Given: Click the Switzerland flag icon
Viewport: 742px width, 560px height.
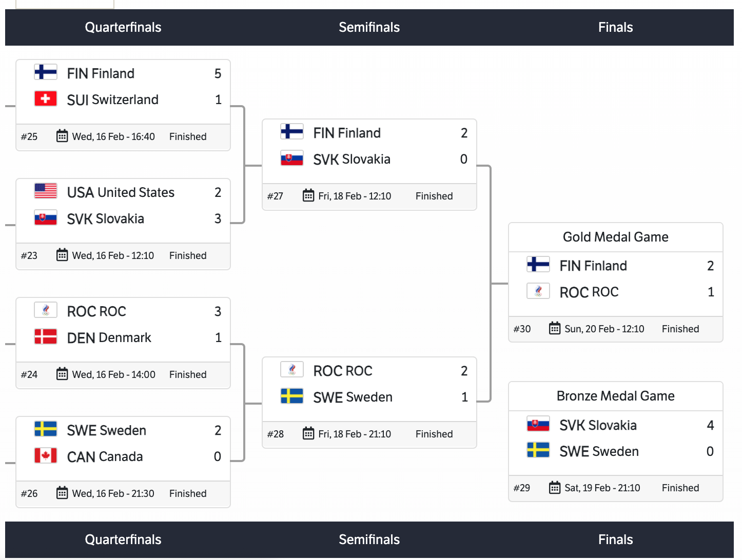Looking at the screenshot, I should (x=46, y=98).
